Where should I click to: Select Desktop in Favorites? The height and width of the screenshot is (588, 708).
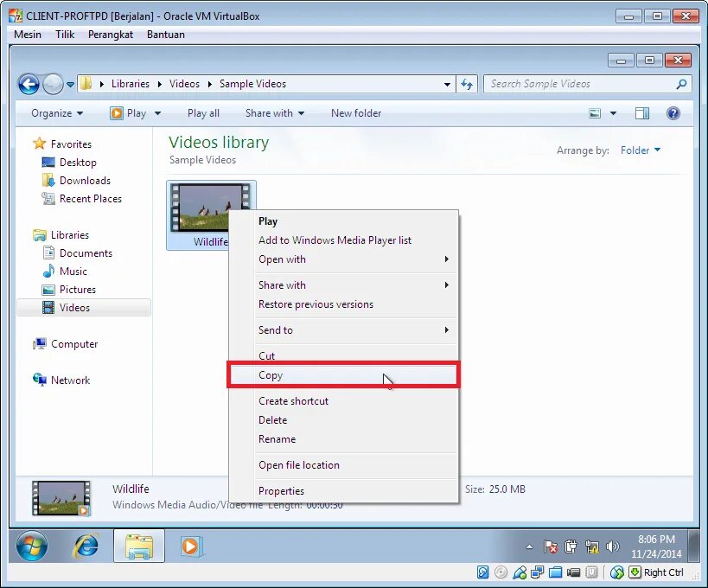[68, 162]
